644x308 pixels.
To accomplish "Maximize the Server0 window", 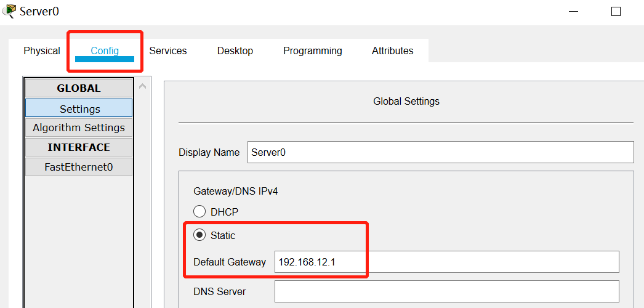I will click(616, 12).
